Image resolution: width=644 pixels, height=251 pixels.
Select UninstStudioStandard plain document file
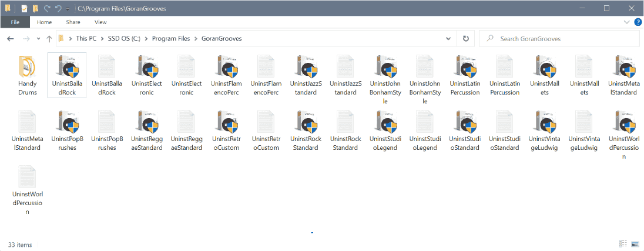[x=505, y=130]
